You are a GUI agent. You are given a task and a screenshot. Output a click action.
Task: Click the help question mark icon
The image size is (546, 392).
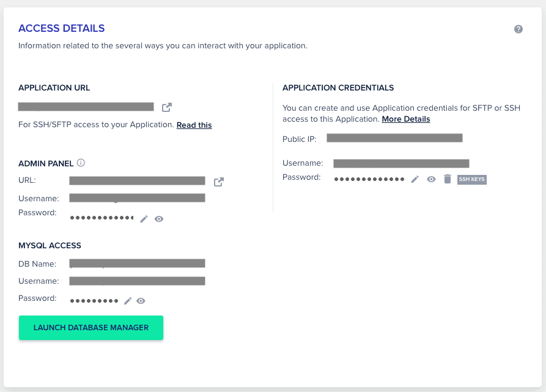pyautogui.click(x=518, y=29)
